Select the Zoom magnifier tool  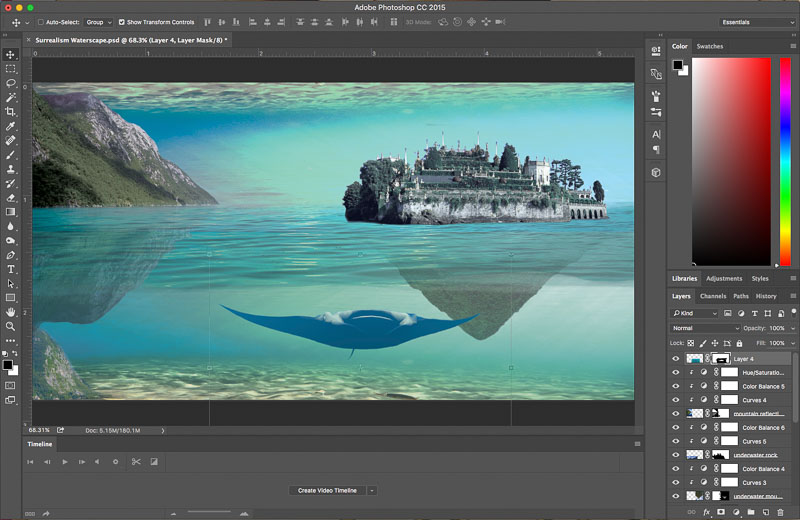10,326
